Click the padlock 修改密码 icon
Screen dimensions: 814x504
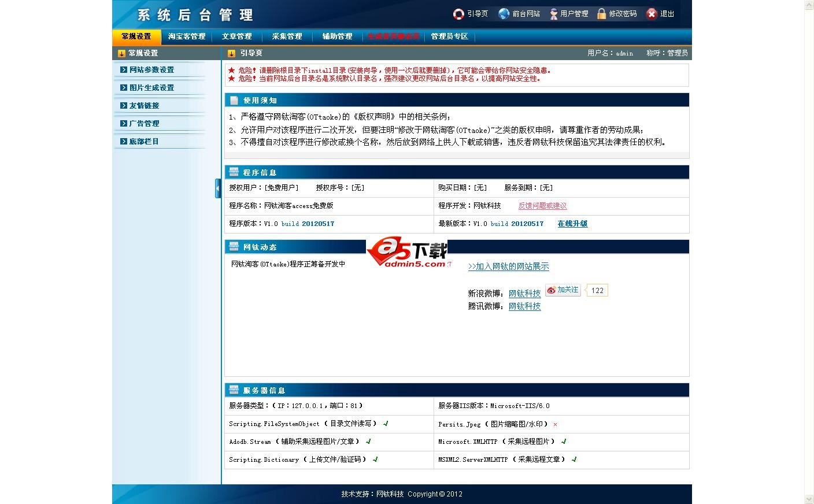click(x=602, y=14)
